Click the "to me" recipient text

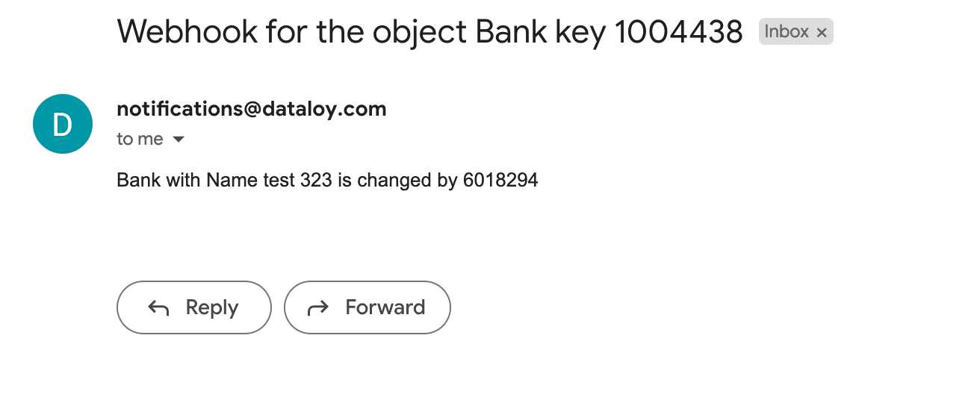coord(140,140)
